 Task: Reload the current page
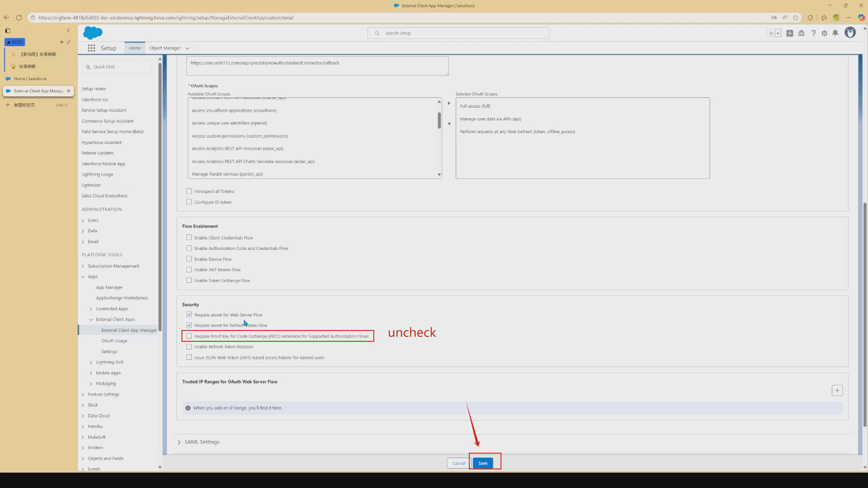pyautogui.click(x=19, y=18)
